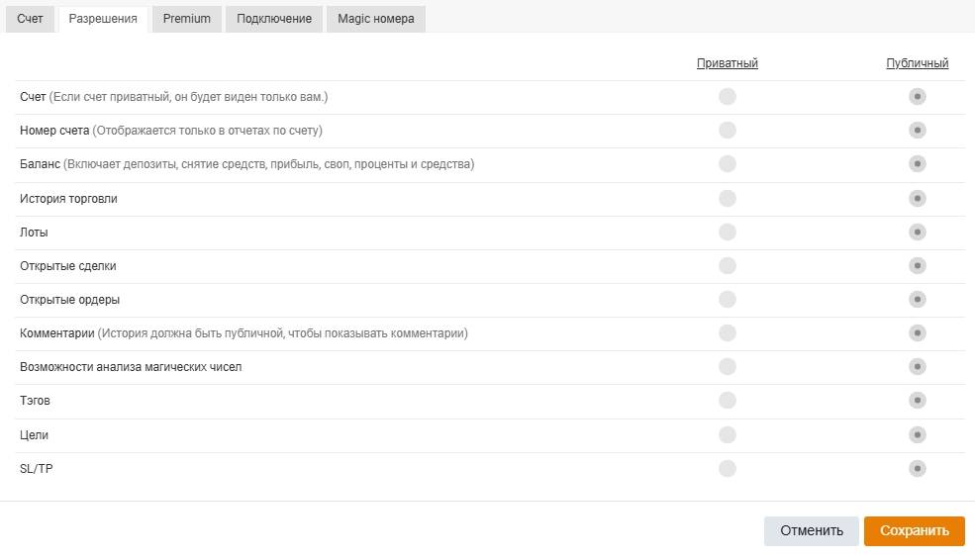This screenshot has height=560, width=975.
Task: Choose Приватный for SL/TP
Action: (x=728, y=468)
